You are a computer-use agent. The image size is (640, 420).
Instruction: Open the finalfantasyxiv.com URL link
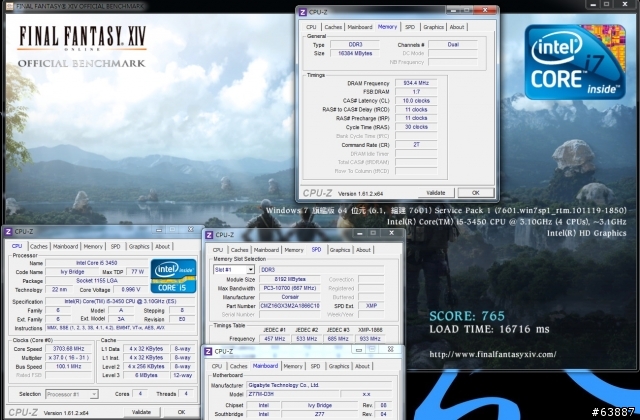[493, 354]
